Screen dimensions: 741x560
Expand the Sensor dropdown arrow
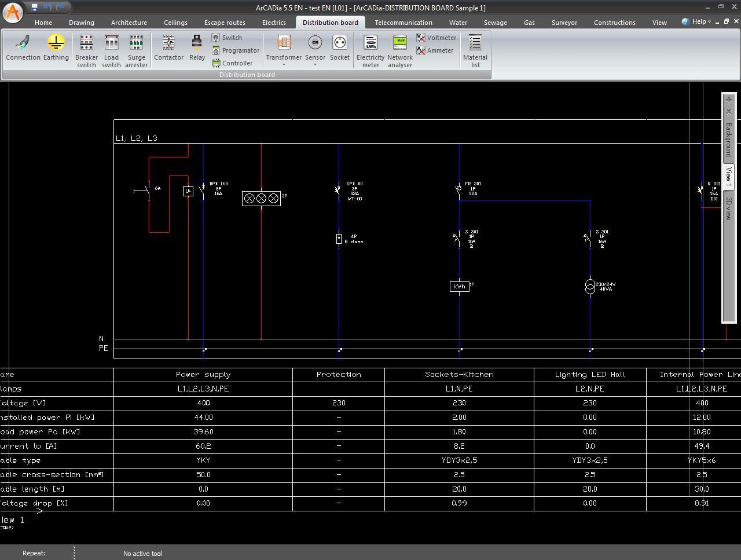coord(315,65)
